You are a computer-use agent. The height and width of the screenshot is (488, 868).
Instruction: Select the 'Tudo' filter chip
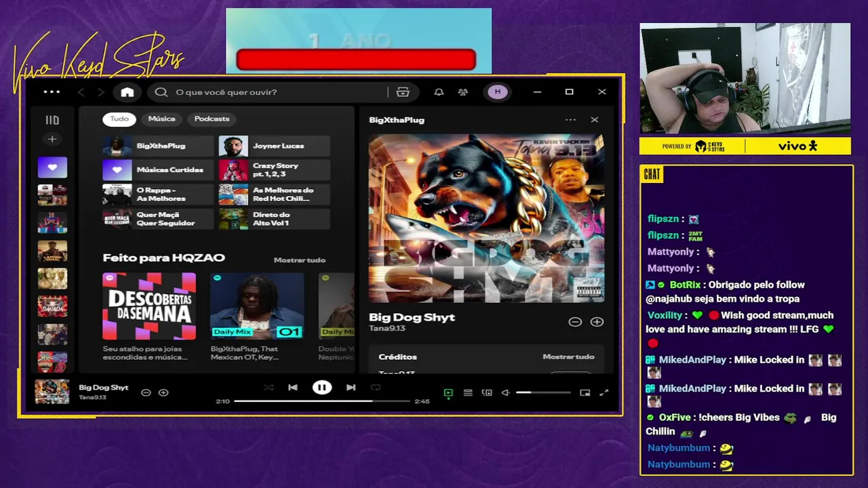[x=119, y=119]
